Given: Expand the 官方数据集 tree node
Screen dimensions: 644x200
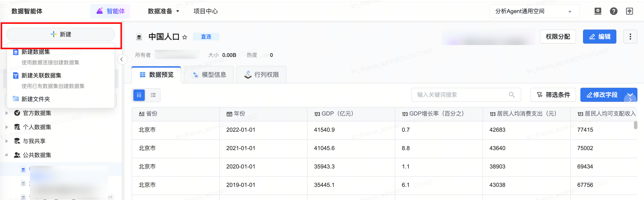Looking at the screenshot, I should 7,113.
